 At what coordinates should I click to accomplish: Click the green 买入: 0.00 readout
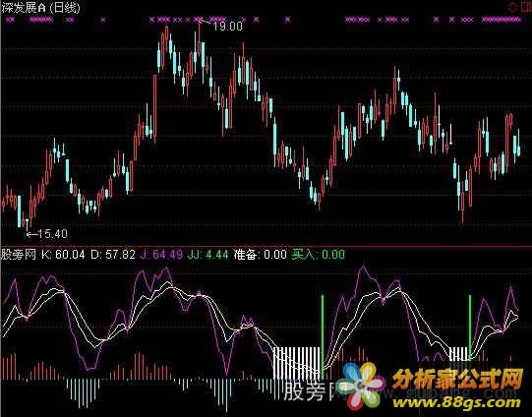(x=319, y=254)
